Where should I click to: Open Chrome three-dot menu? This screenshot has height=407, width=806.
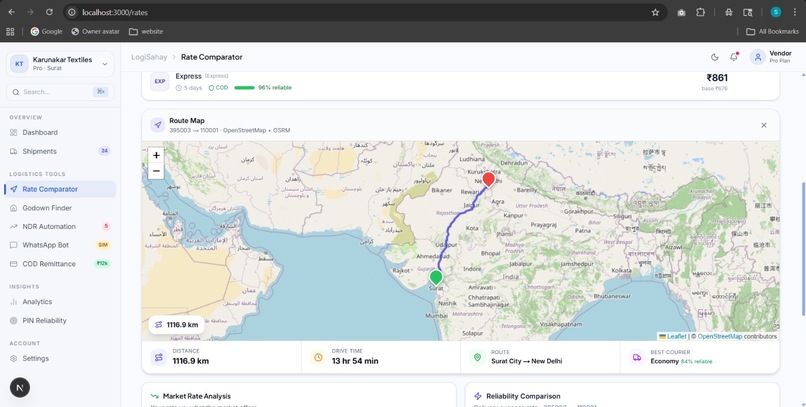coord(794,12)
